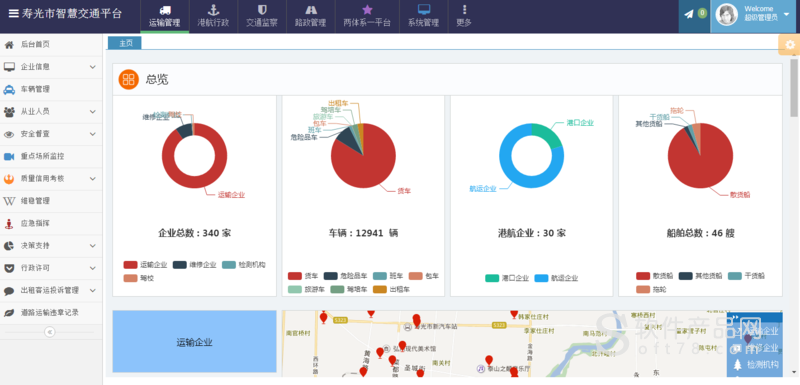
Task: Toggle 其他货船 legend in ship chart
Action: 700,276
